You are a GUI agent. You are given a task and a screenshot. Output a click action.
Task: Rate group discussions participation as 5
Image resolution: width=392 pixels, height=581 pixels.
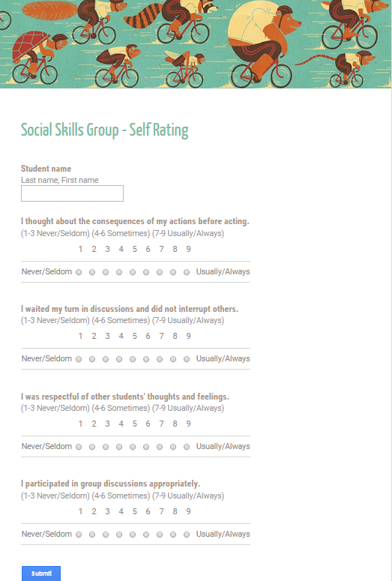[133, 535]
